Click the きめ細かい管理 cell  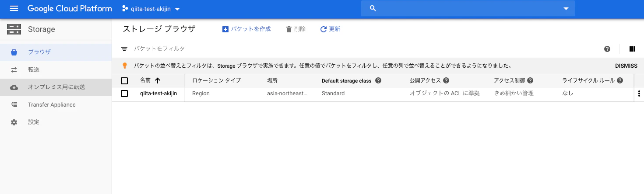514,94
